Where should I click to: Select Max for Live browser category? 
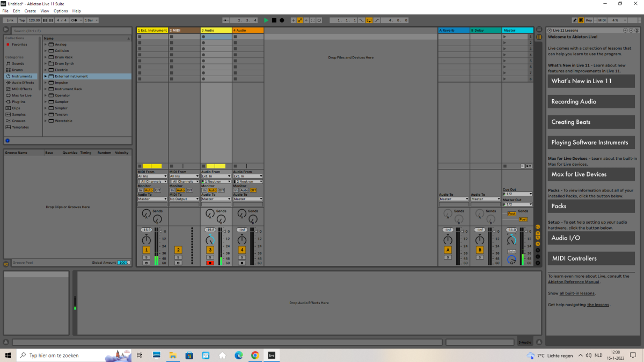21,95
